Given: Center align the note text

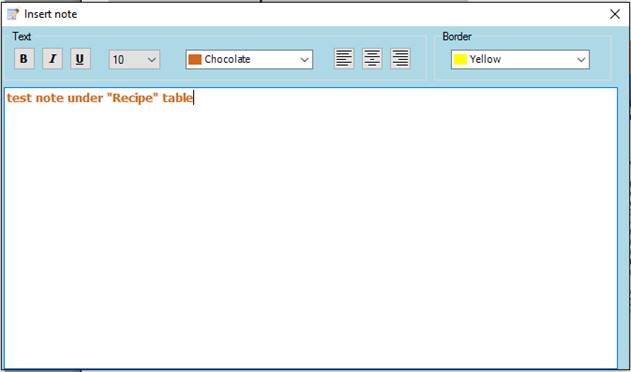Looking at the screenshot, I should (372, 59).
